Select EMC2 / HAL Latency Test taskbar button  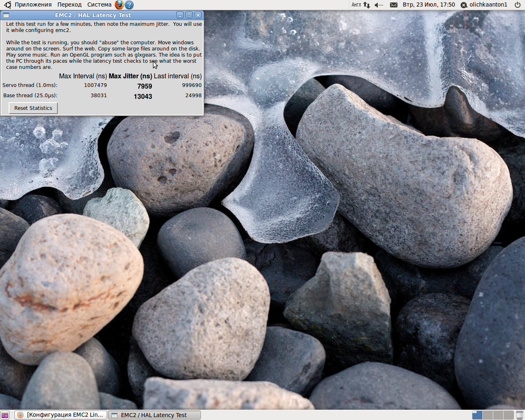click(x=154, y=415)
